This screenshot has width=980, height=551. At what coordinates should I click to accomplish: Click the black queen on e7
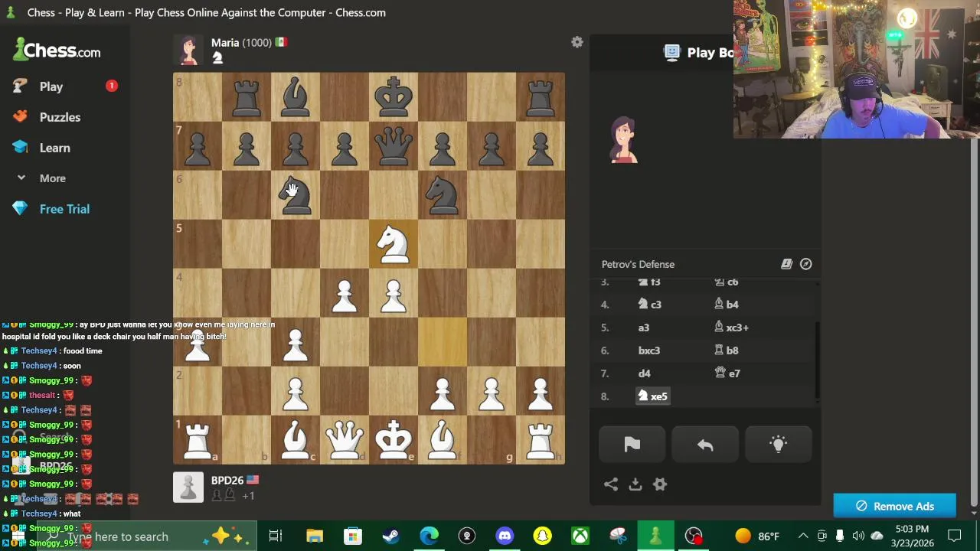(x=394, y=146)
